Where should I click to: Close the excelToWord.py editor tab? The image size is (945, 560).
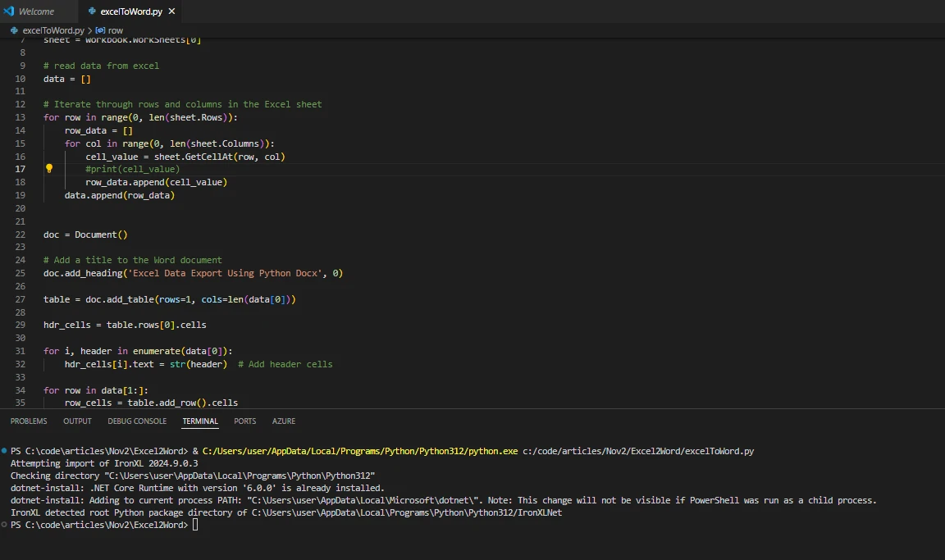[x=172, y=11]
